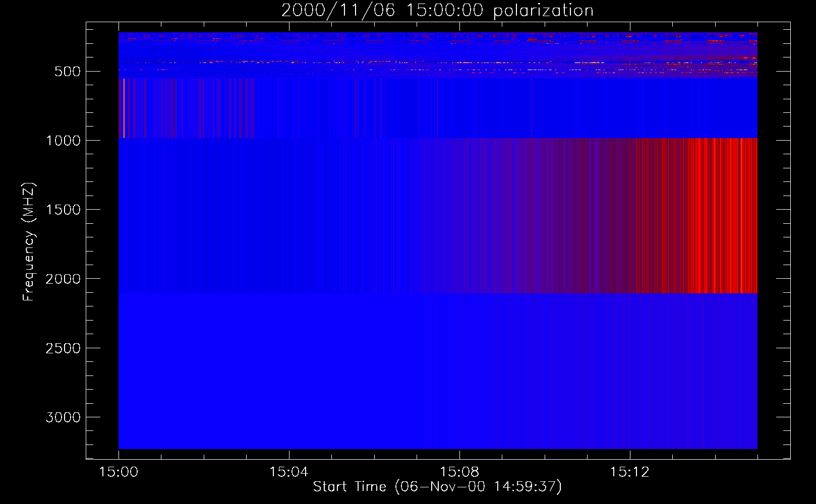Click the 'Start Time (06-Nov-00 14:59:37)' axis label
This screenshot has height=504, width=816.
[x=437, y=487]
